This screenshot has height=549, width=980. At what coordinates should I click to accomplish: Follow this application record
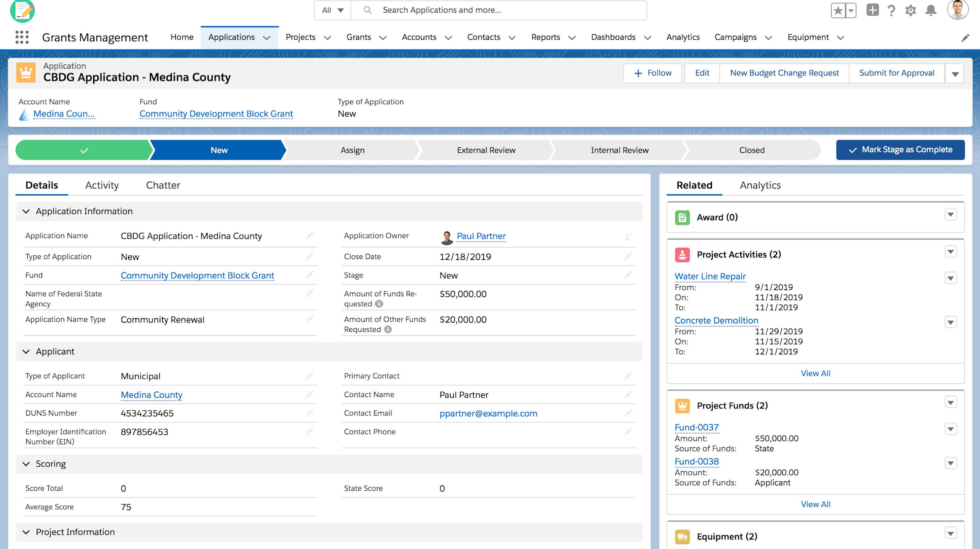tap(652, 73)
